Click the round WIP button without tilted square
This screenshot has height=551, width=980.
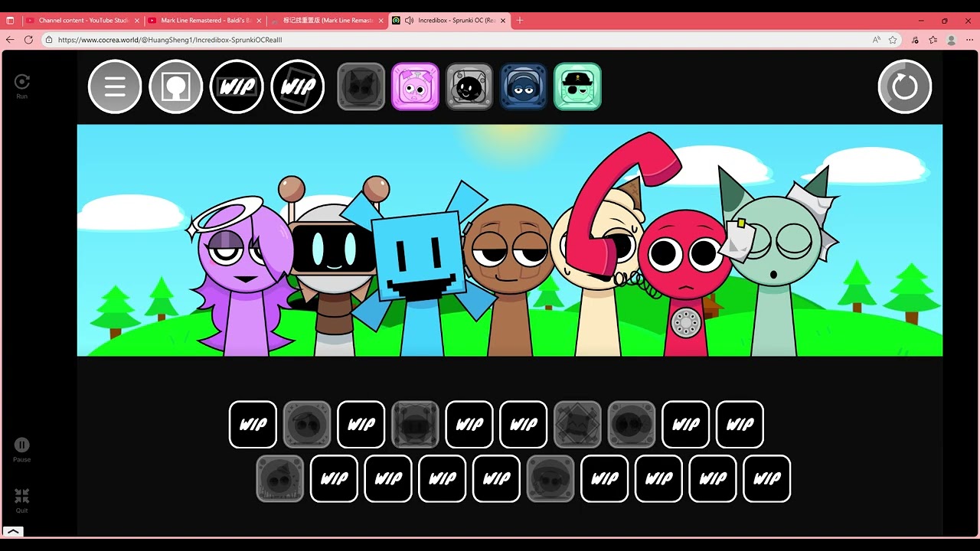237,86
